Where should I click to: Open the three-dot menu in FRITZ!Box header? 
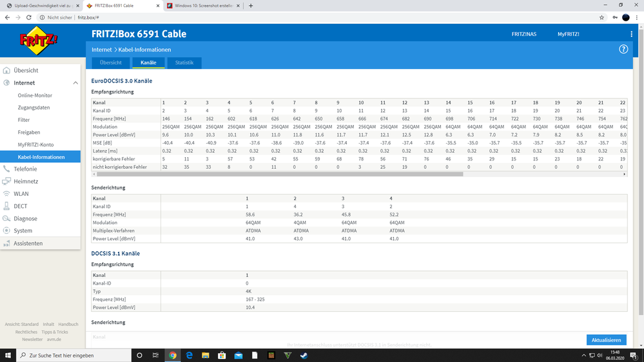pos(631,34)
